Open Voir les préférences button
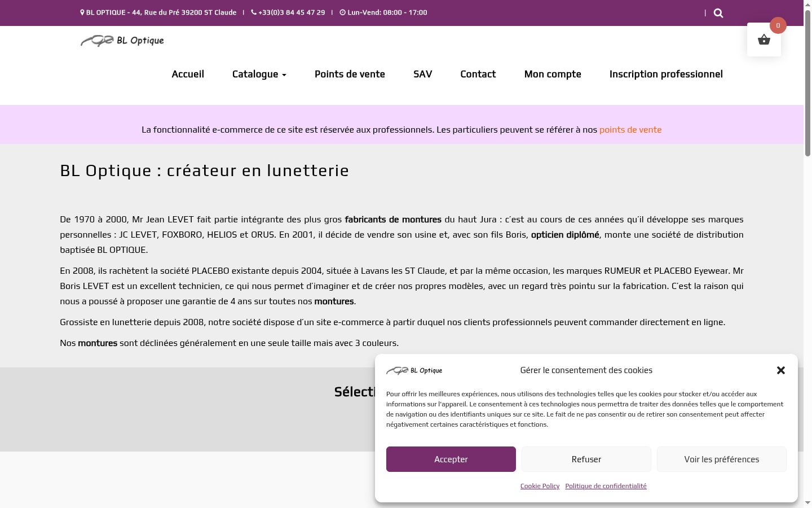812x508 pixels. (x=722, y=459)
